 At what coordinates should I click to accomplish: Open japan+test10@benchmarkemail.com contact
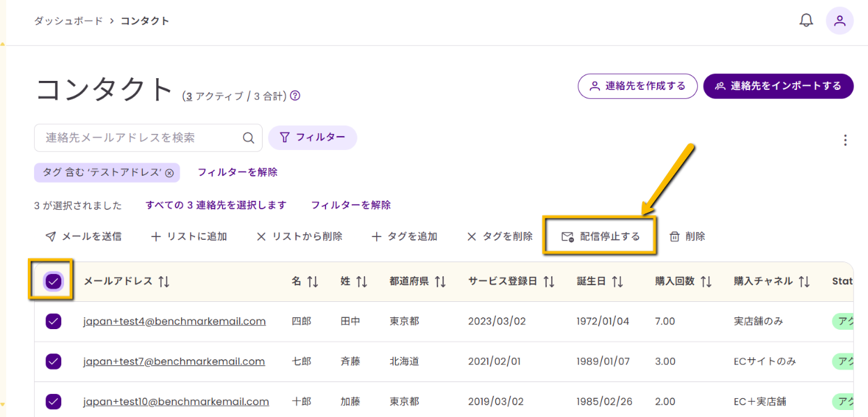coord(176,402)
